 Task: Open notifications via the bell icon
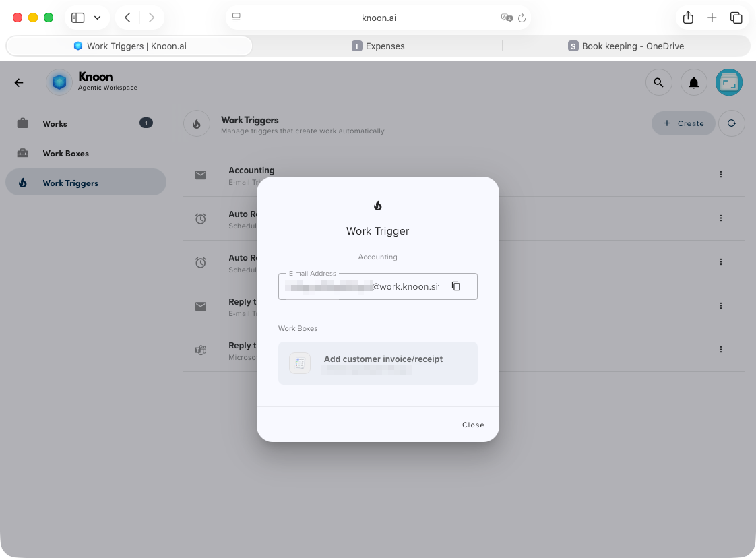(694, 82)
